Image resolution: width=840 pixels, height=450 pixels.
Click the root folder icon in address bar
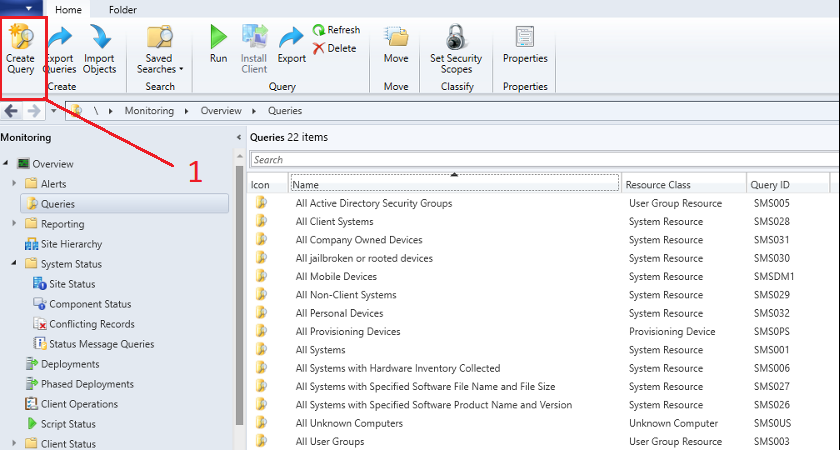pos(76,111)
